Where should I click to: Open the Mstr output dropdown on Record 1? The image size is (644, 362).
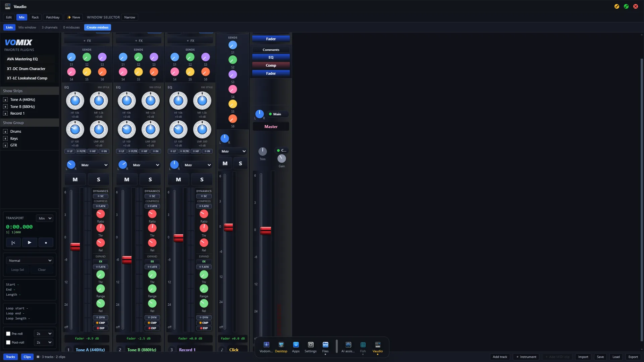click(198, 165)
